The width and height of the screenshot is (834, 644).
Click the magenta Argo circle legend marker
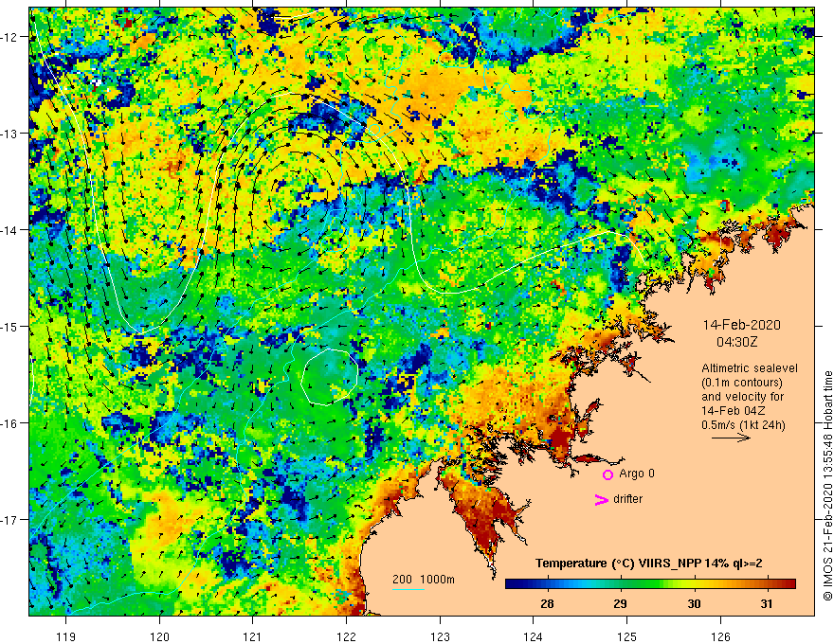[607, 474]
